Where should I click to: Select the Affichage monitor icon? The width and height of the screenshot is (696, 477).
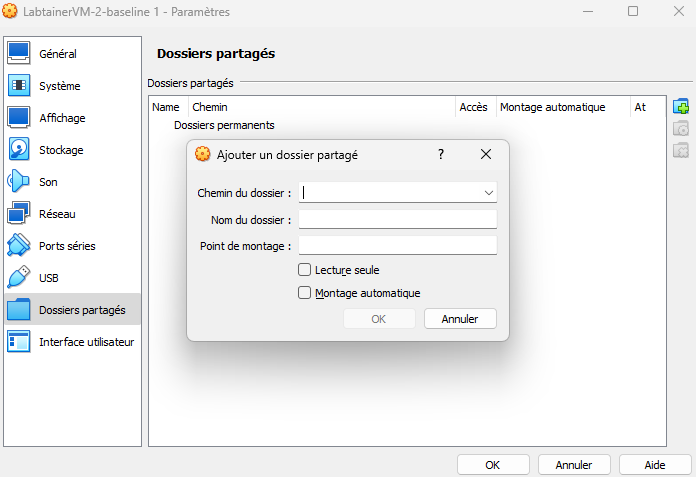[19, 118]
